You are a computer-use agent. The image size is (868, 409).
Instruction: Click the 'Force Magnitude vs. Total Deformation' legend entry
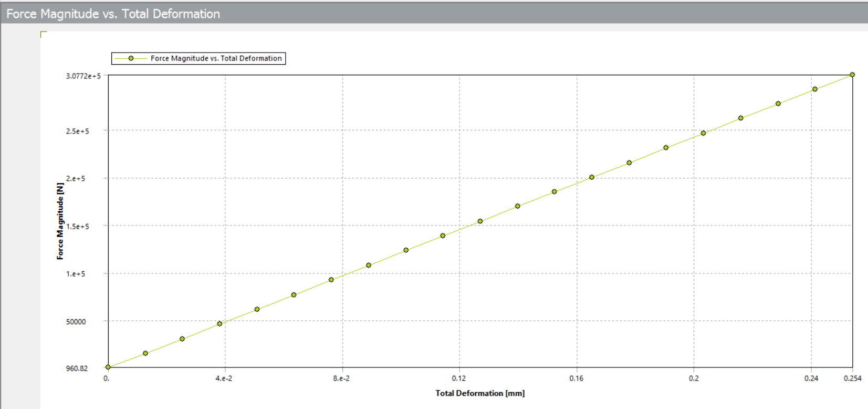[198, 58]
